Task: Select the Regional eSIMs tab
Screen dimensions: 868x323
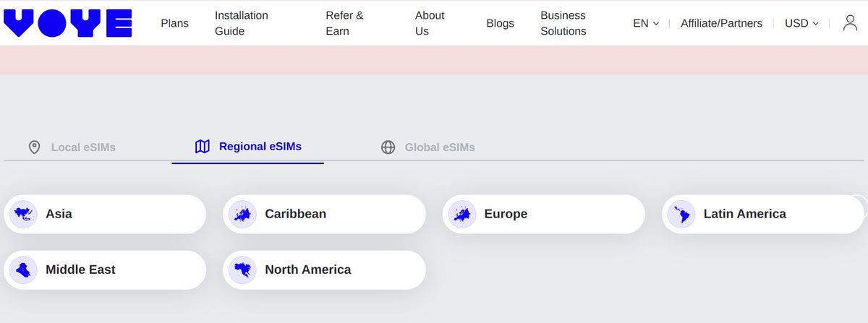Action: pyautogui.click(x=248, y=147)
